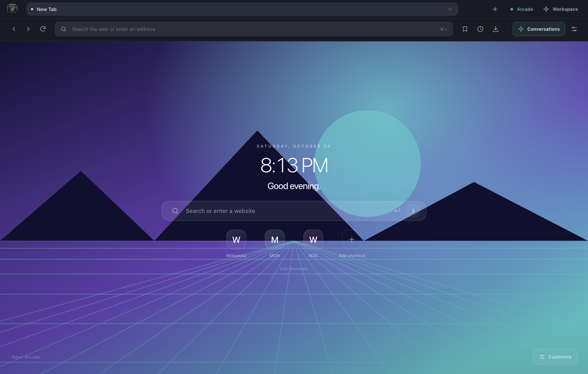Screen dimensions: 588x374
Task: Open the Customize button
Action: (x=555, y=357)
